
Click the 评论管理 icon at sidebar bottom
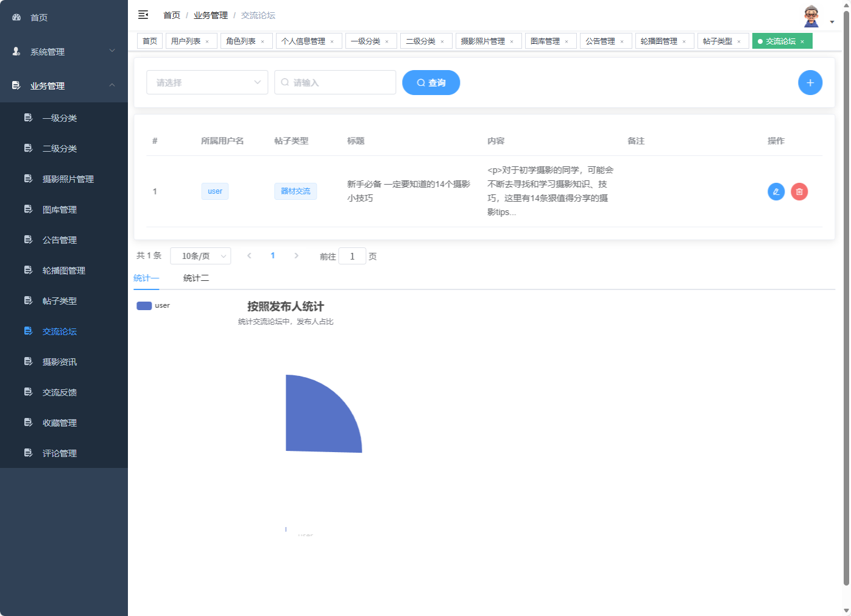pyautogui.click(x=28, y=453)
